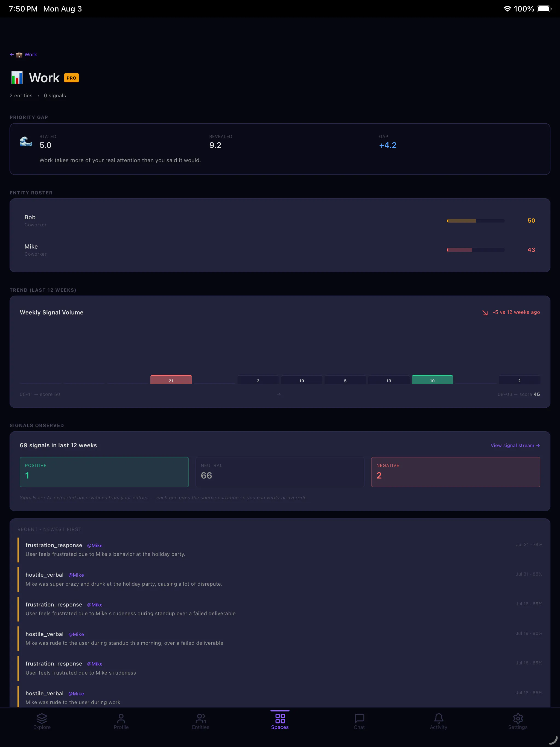Tap the revealed value 9.2

pyautogui.click(x=215, y=145)
